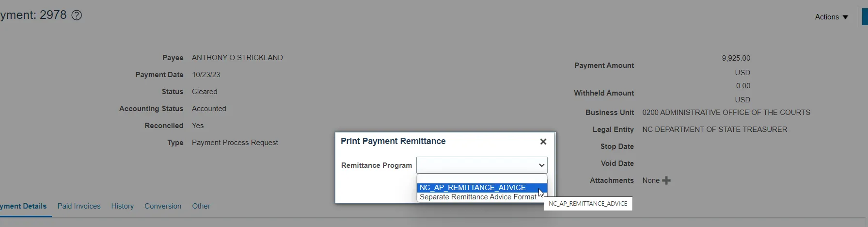Screen dimensions: 868x227
Task: Pick the blank option in the list
Action: (x=482, y=179)
